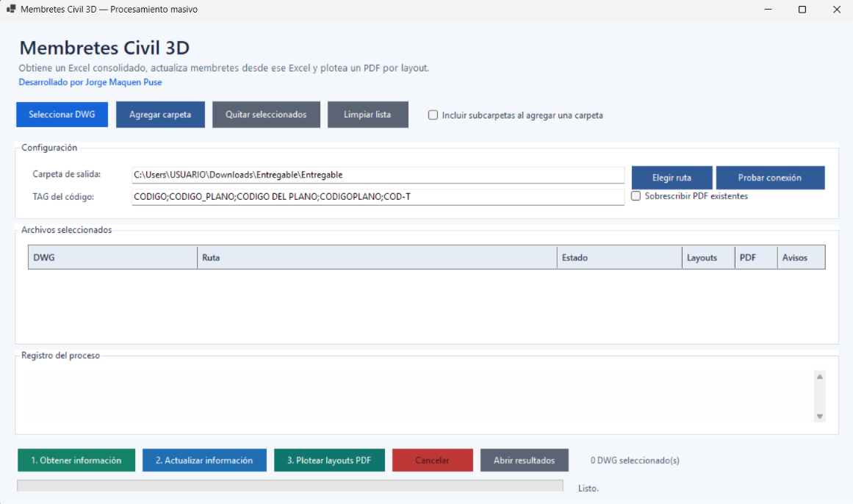Click the Avisos column header
The image size is (853, 504).
[x=802, y=257]
